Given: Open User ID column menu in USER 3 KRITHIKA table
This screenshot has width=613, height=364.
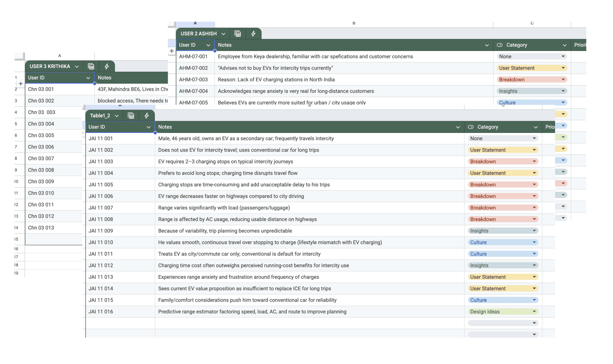Looking at the screenshot, I should tap(88, 78).
